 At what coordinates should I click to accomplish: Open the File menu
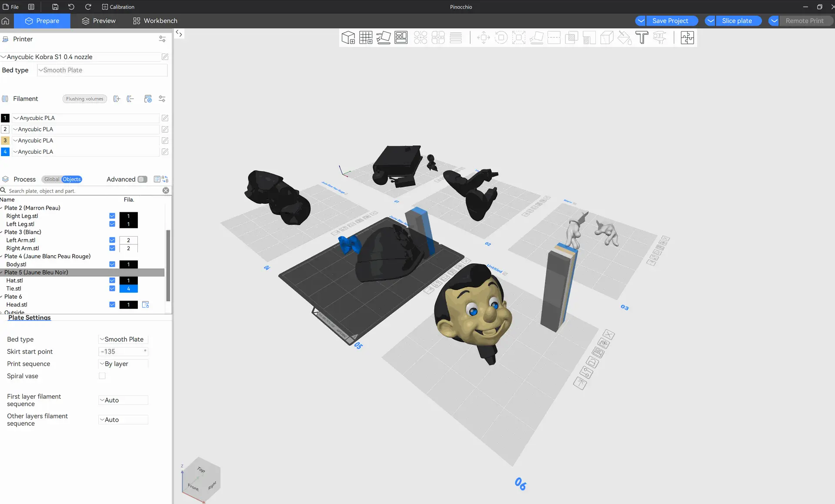coord(11,7)
